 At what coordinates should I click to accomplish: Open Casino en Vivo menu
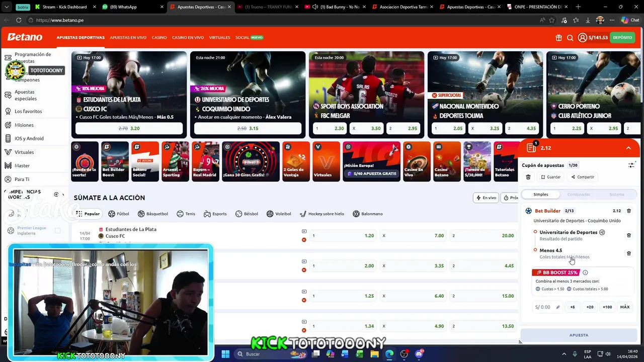click(188, 38)
